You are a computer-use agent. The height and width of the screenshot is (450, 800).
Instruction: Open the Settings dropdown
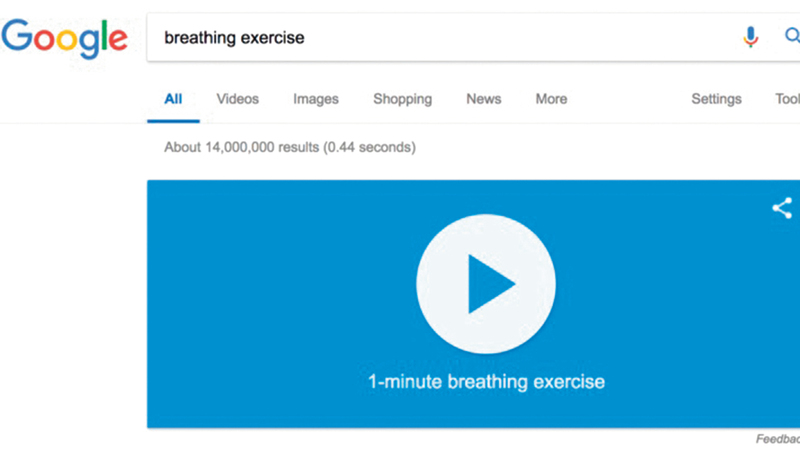[716, 99]
